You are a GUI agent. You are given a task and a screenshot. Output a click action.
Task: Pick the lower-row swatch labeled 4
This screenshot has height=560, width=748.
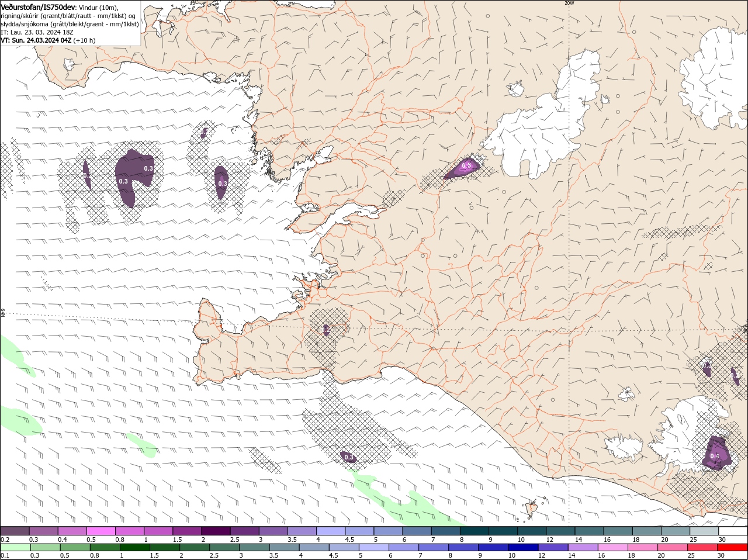(314, 547)
